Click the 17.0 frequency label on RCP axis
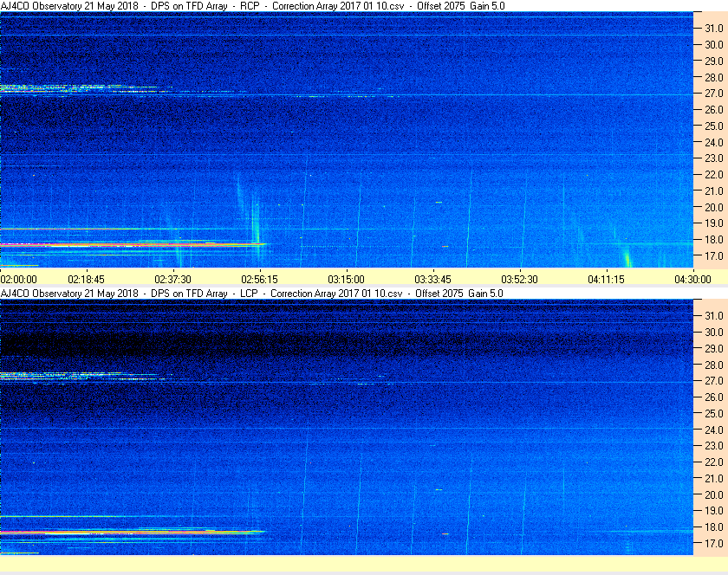The image size is (728, 575). point(714,255)
